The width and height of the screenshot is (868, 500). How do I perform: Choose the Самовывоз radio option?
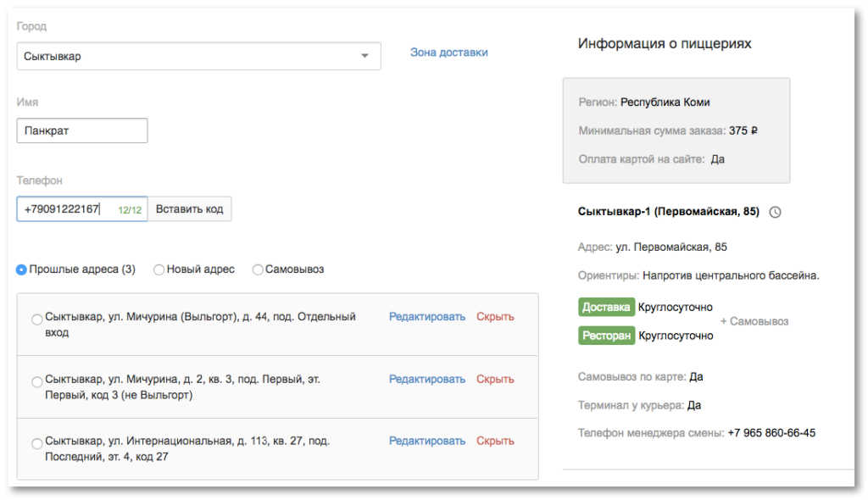click(258, 269)
